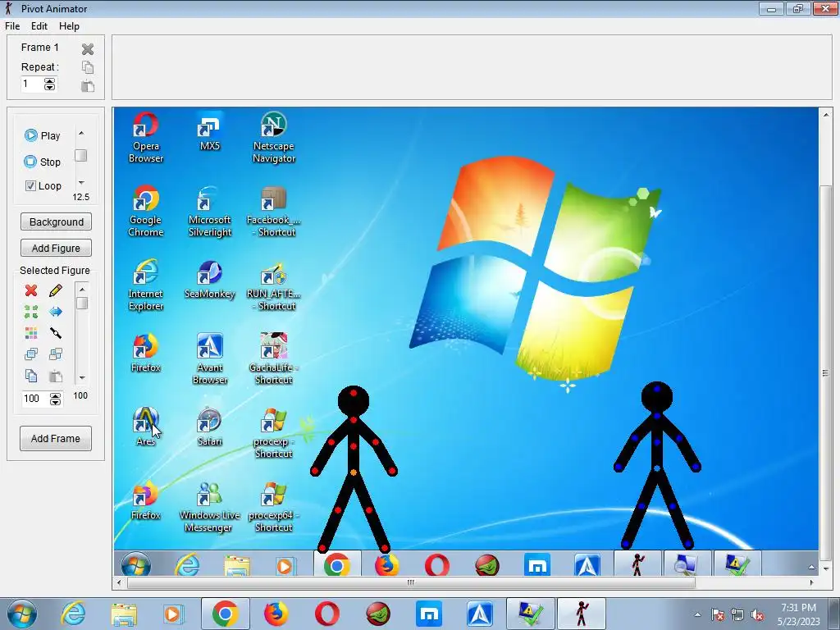Click figure scale scrollbar down arrow
The height and width of the screenshot is (630, 840).
[82, 377]
